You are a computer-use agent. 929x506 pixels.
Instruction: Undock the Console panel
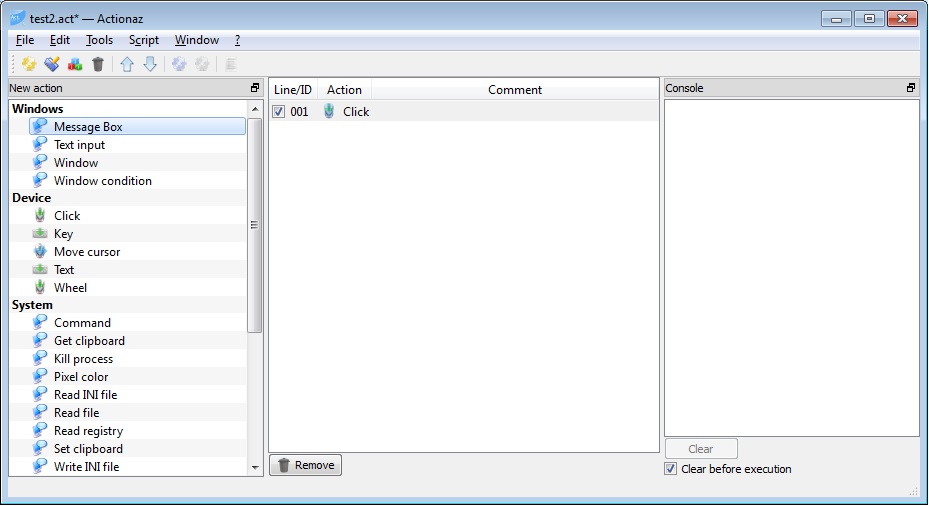point(910,88)
